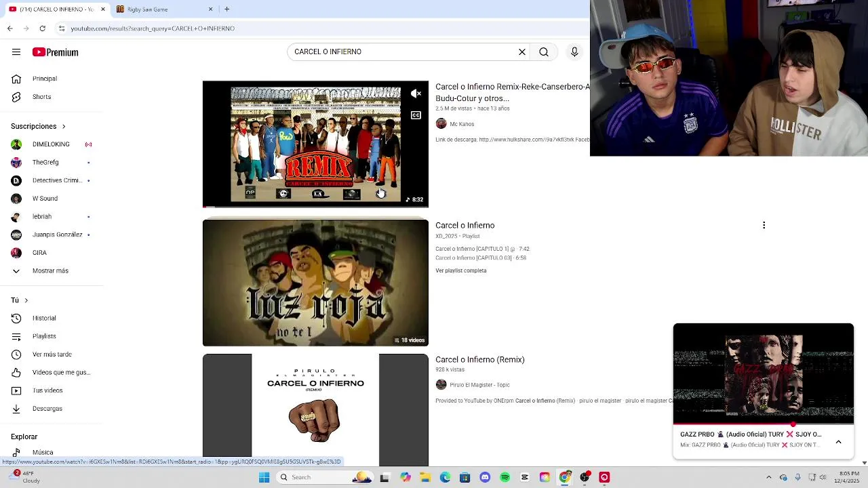Click Carcel o Infierno [CAPITULO 03] entry
Image resolution: width=868 pixels, height=488 pixels.
481,258
